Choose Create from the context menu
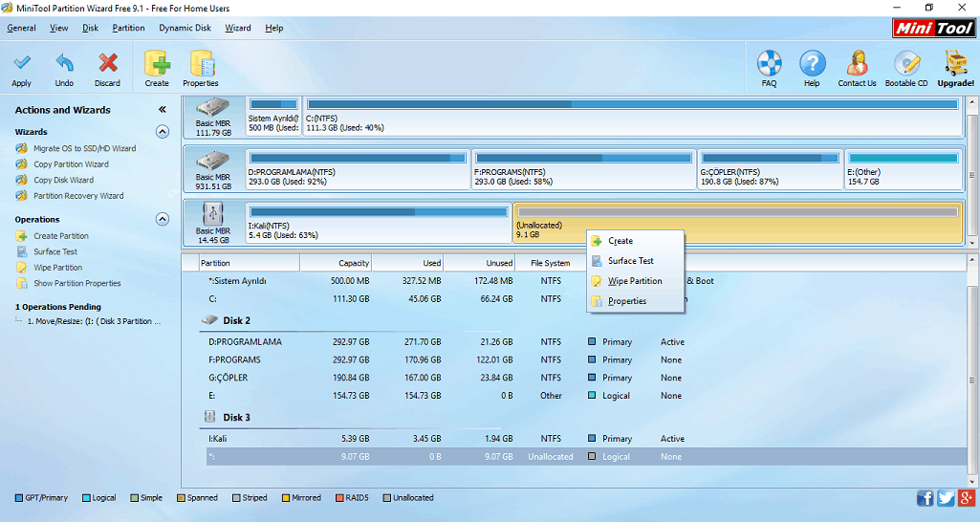The height and width of the screenshot is (522, 980). (636, 241)
